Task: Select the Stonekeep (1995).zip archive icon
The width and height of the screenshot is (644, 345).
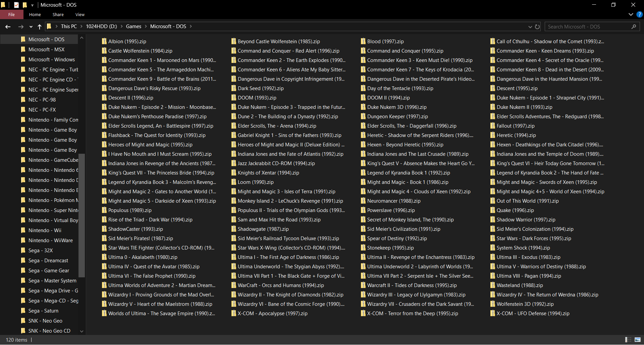Action: point(363,248)
